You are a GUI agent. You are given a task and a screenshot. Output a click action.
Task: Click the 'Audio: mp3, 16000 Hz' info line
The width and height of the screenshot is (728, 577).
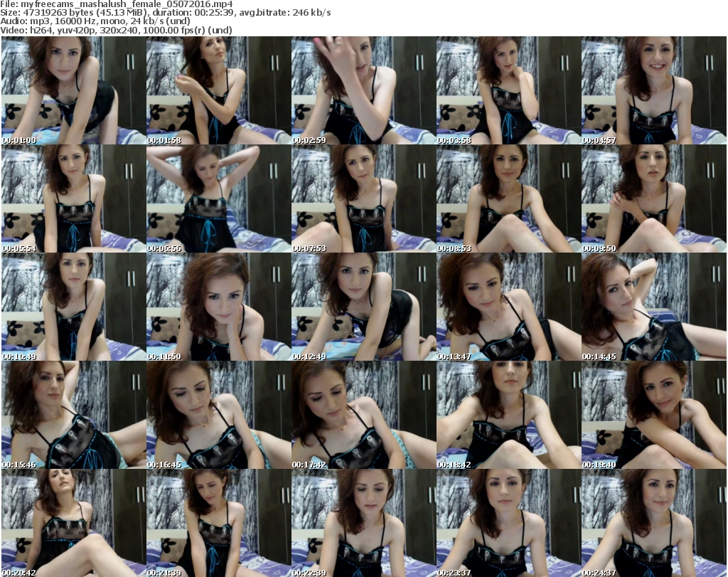coord(95,22)
